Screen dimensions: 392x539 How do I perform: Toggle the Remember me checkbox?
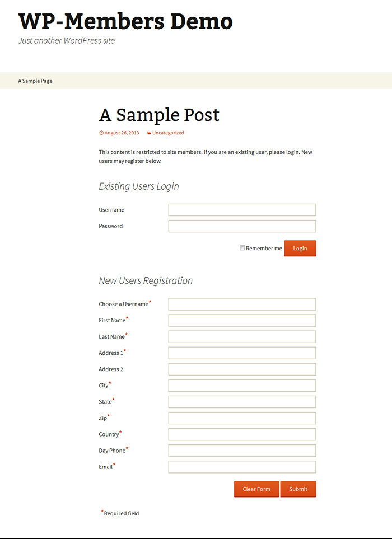pyautogui.click(x=242, y=248)
